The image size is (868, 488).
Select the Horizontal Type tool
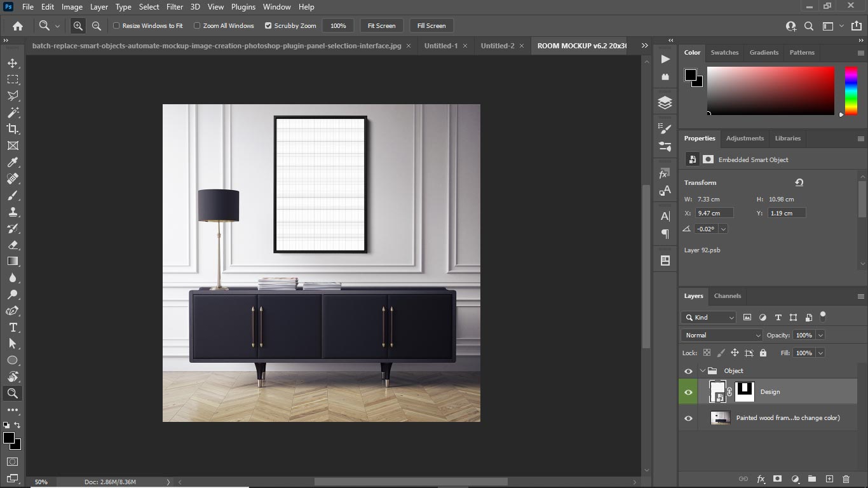pos(13,327)
